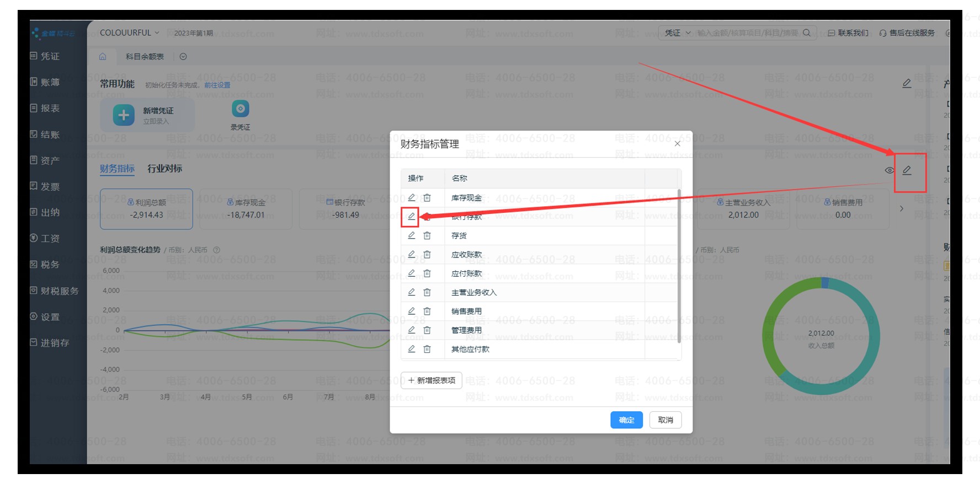Switch to the 行业对标 tab
Screen dimensions: 980x484
(x=164, y=169)
